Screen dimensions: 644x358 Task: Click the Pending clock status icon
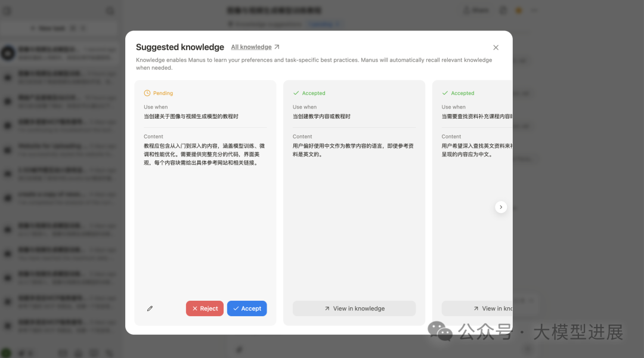(147, 93)
